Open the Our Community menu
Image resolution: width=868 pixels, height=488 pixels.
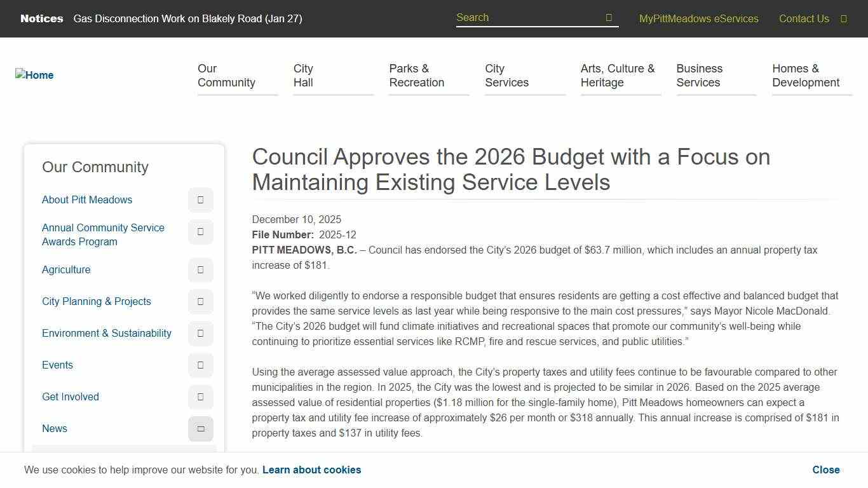(x=226, y=75)
